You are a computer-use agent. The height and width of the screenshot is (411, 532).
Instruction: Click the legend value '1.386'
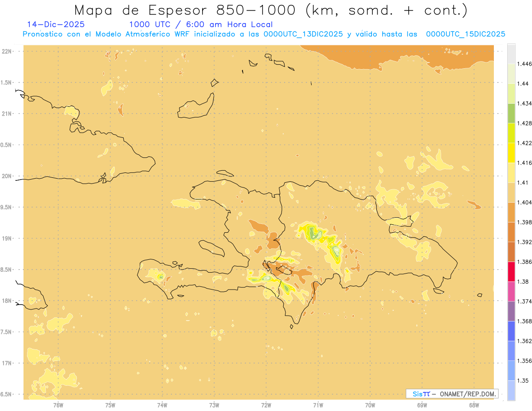525,262
